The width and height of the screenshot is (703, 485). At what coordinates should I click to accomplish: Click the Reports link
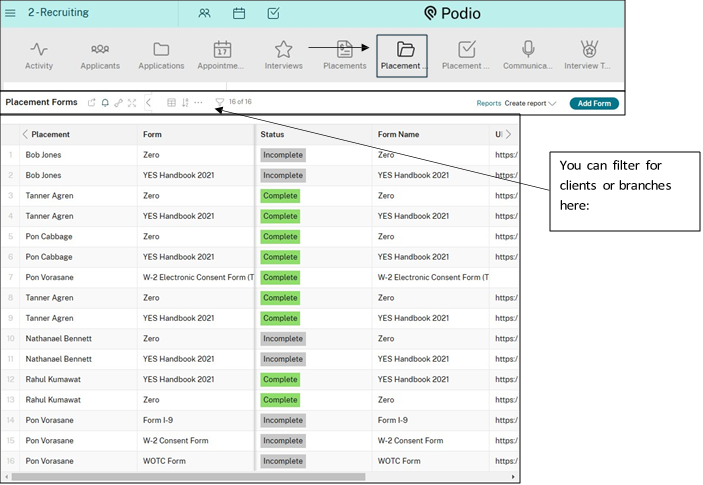[489, 103]
